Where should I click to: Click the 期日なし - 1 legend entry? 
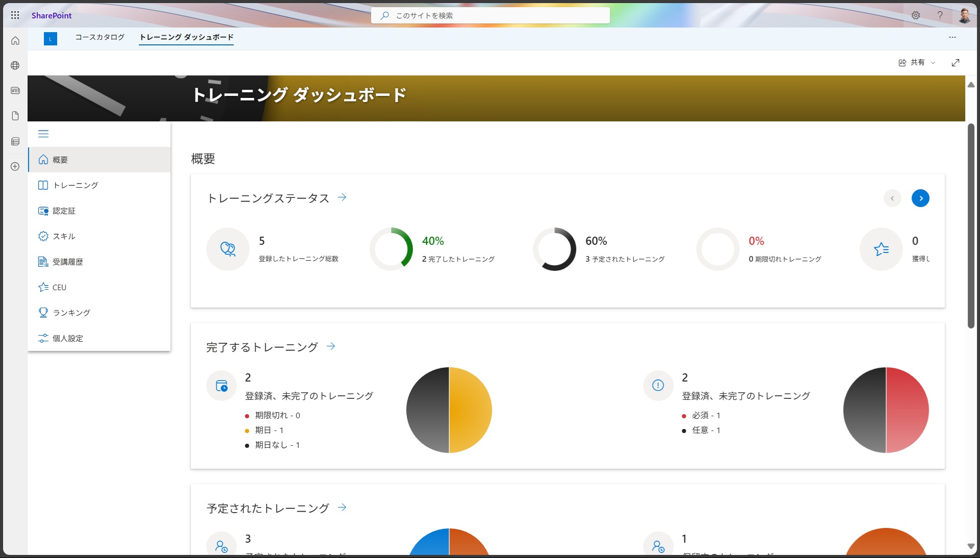point(272,445)
